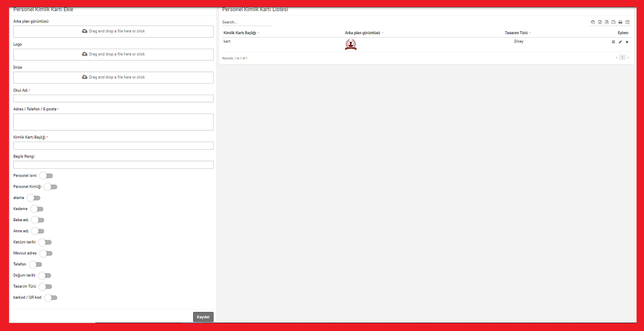Viewport: 644px width, 331px height.
Task: Export the list as CSV
Action: [x=606, y=22]
